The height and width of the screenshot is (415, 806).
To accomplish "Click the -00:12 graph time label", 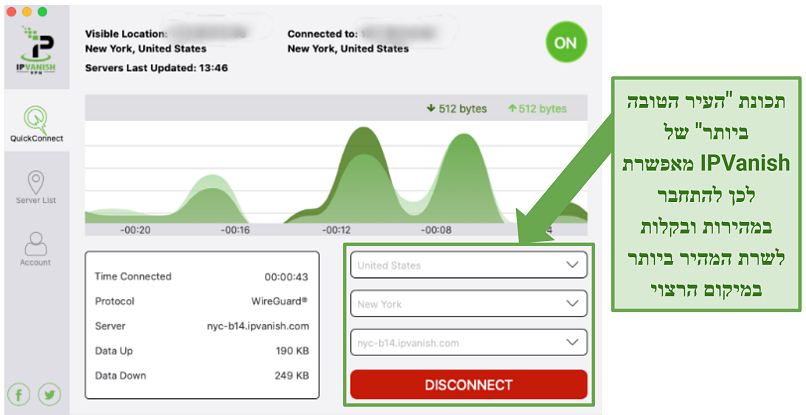I will pos(336,230).
